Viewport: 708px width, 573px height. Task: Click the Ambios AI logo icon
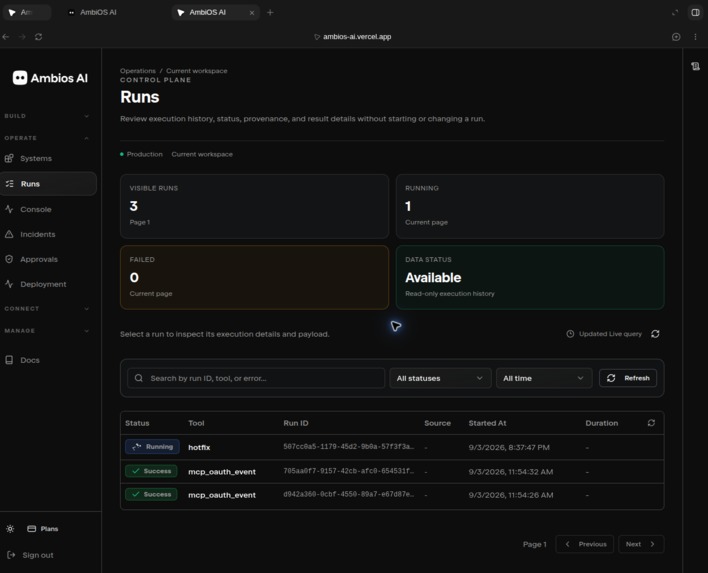point(20,78)
